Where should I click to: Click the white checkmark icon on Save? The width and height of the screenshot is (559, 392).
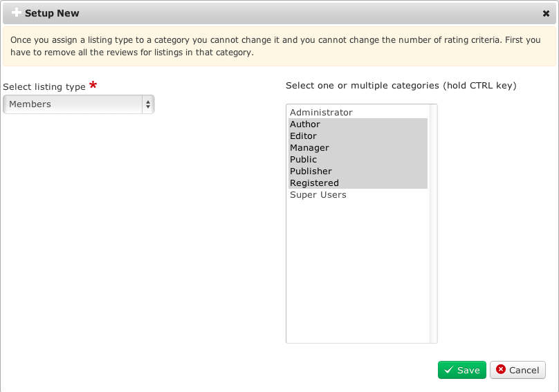(449, 370)
